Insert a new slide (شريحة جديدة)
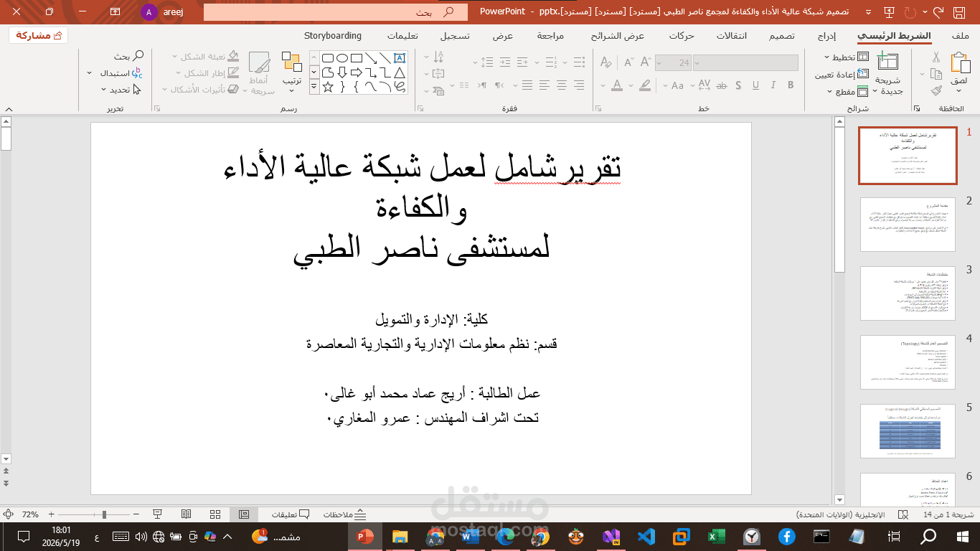This screenshot has width=980, height=551. point(890,74)
